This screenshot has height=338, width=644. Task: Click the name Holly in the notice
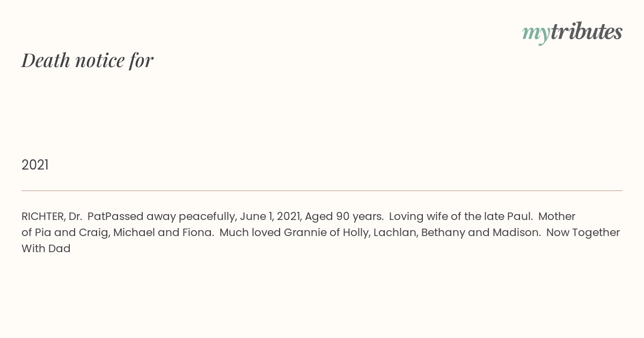(356, 233)
